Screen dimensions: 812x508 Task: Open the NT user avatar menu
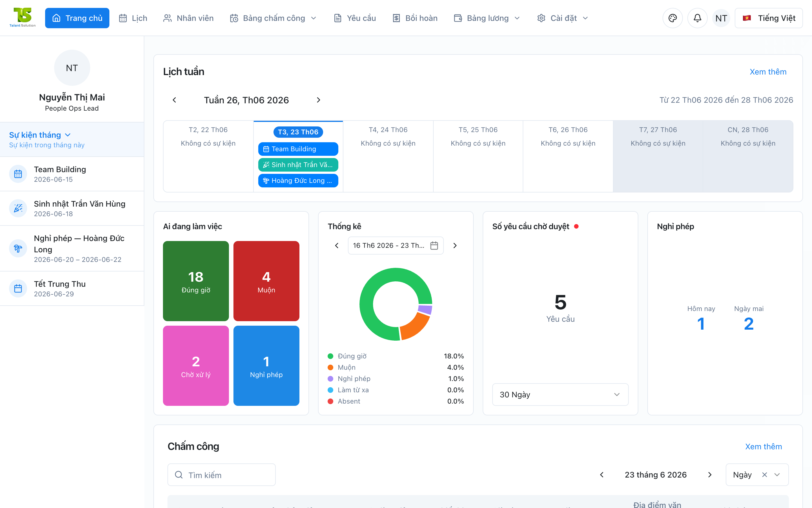coord(721,18)
